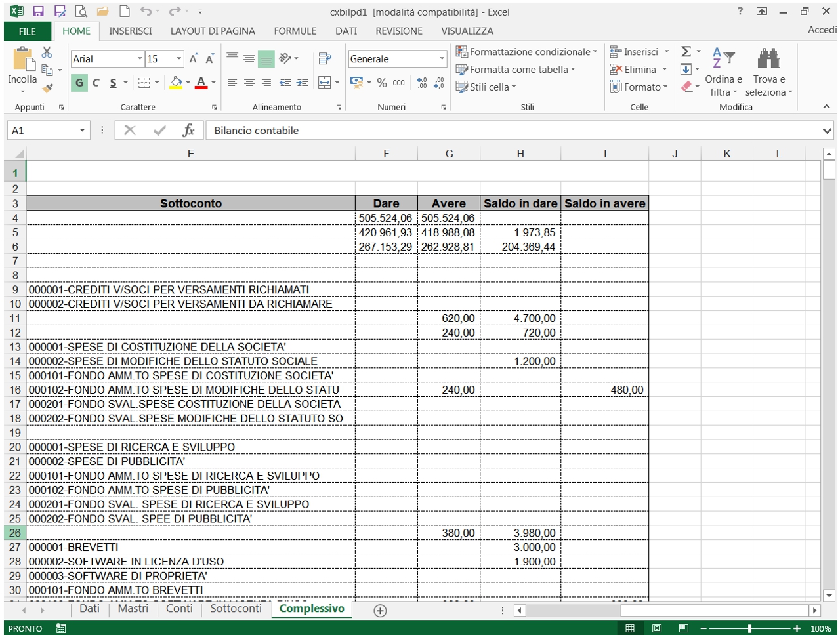Image resolution: width=840 pixels, height=635 pixels.
Task: Open Formattazione condizionale menu
Action: click(x=527, y=52)
